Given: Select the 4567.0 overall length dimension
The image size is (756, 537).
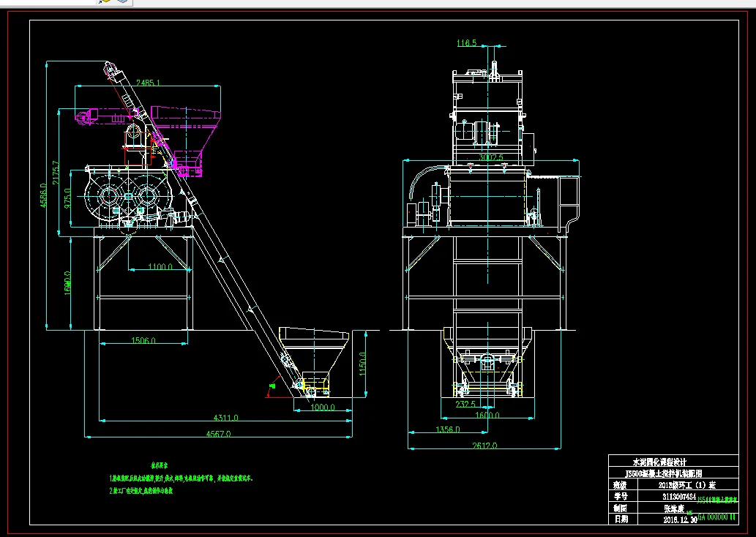Looking at the screenshot, I should pyautogui.click(x=218, y=433).
